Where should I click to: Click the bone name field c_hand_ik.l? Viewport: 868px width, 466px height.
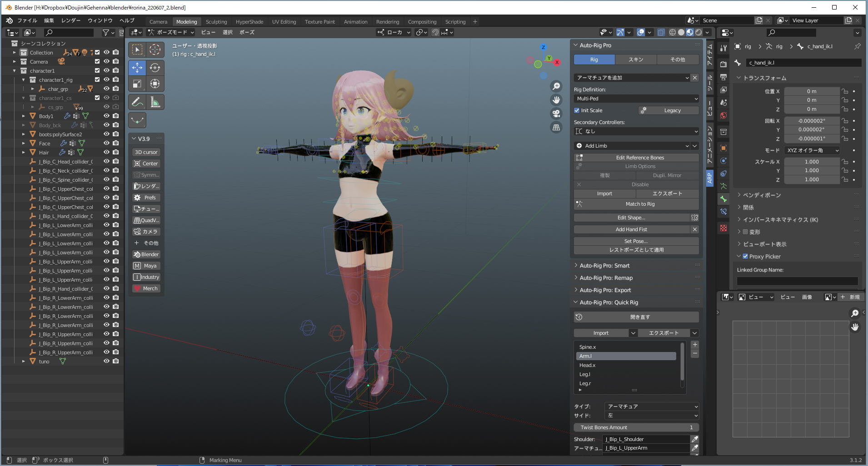pyautogui.click(x=803, y=63)
